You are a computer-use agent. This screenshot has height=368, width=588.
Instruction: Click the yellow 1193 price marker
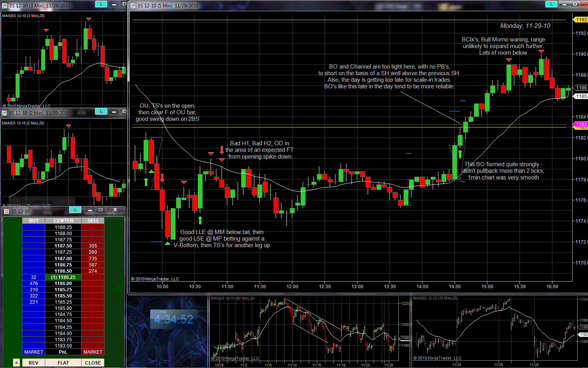click(581, 20)
